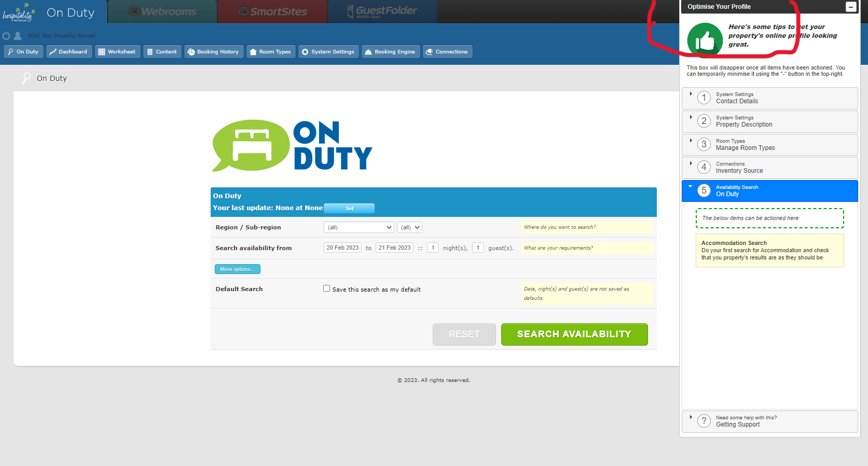868x466 pixels.
Task: Tick Save this search as my default
Action: [327, 289]
